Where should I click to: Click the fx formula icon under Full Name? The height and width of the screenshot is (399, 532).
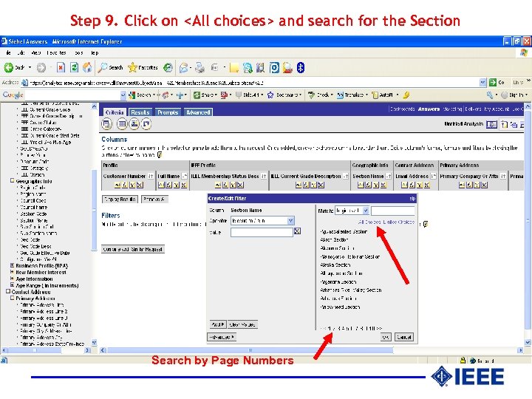click(169, 185)
